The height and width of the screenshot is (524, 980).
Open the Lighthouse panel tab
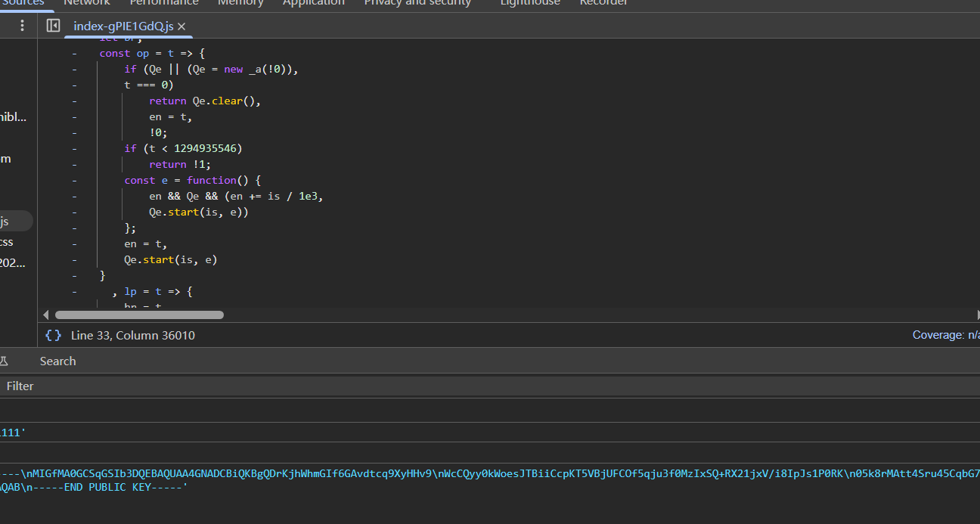coord(530,3)
